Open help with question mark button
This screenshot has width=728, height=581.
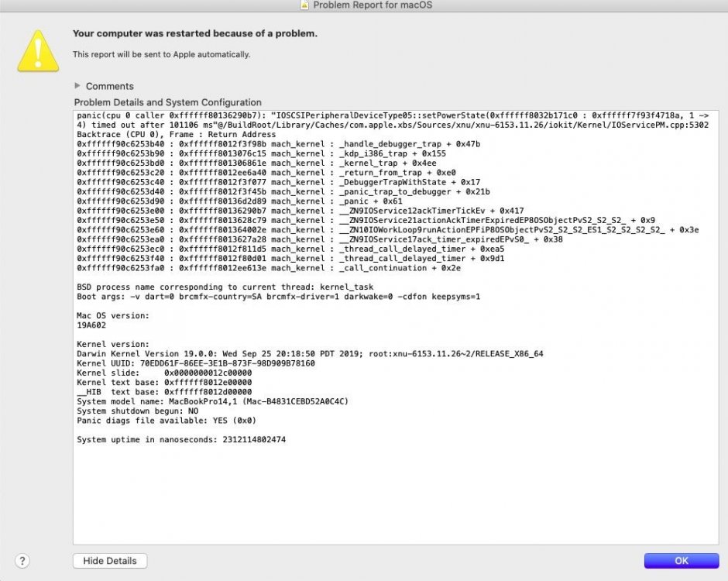click(x=22, y=561)
